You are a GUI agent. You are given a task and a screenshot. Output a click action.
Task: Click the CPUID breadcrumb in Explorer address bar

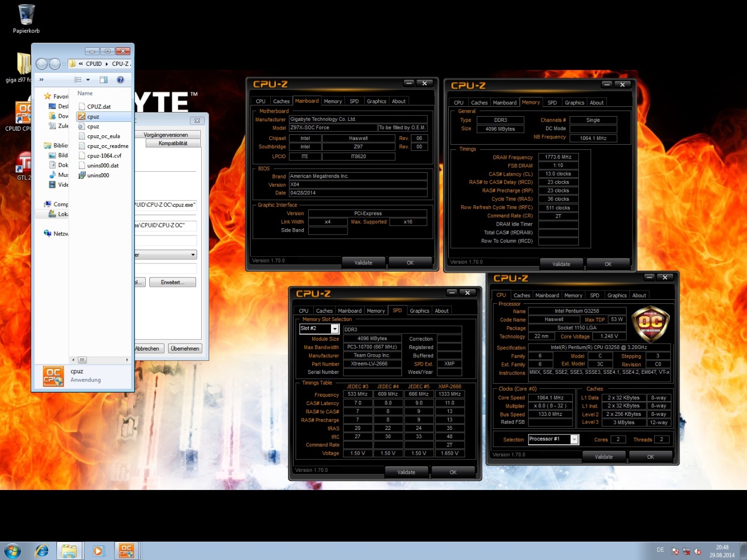(94, 64)
